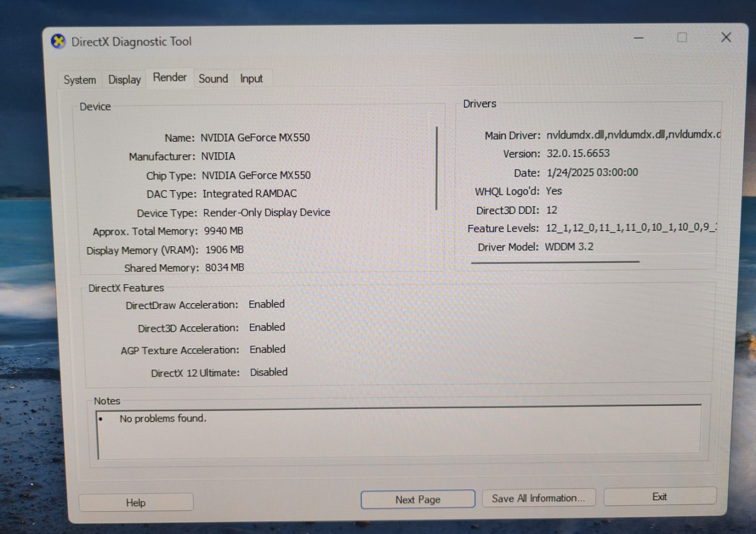Click the Drivers group heading

[480, 104]
